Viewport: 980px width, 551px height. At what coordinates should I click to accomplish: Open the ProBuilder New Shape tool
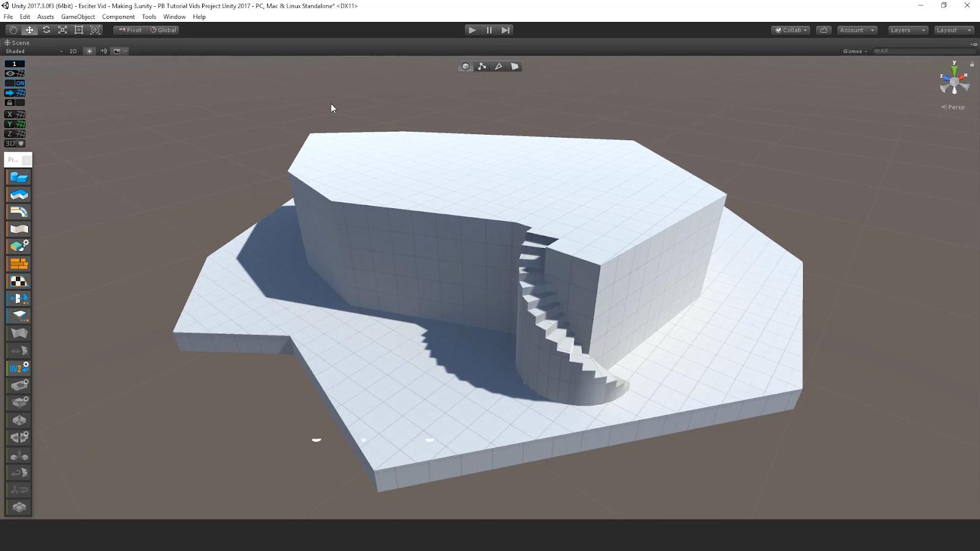(19, 178)
